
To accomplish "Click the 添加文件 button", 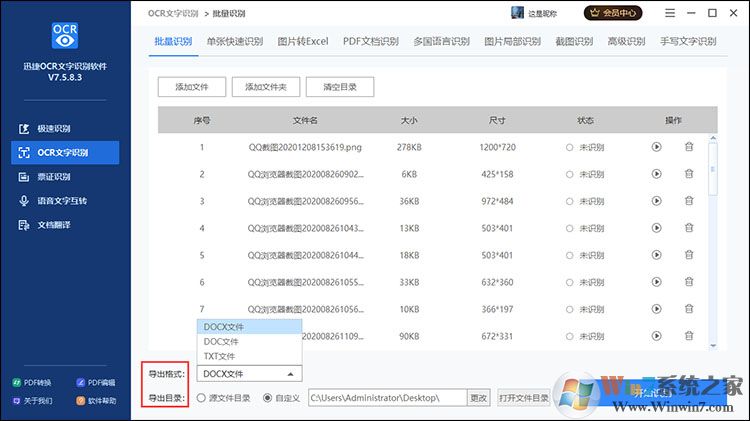I will (x=191, y=87).
